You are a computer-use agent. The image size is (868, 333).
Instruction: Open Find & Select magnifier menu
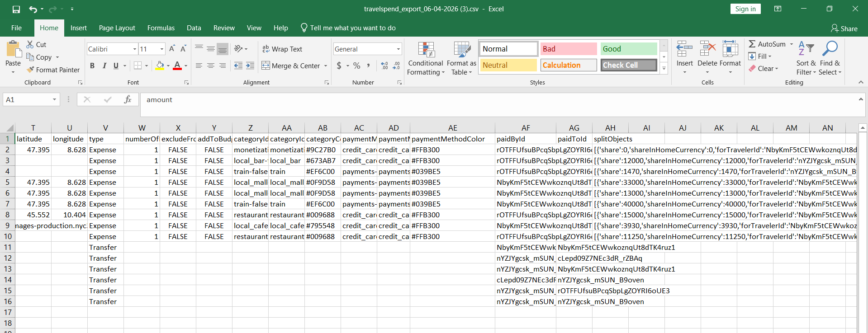point(830,59)
